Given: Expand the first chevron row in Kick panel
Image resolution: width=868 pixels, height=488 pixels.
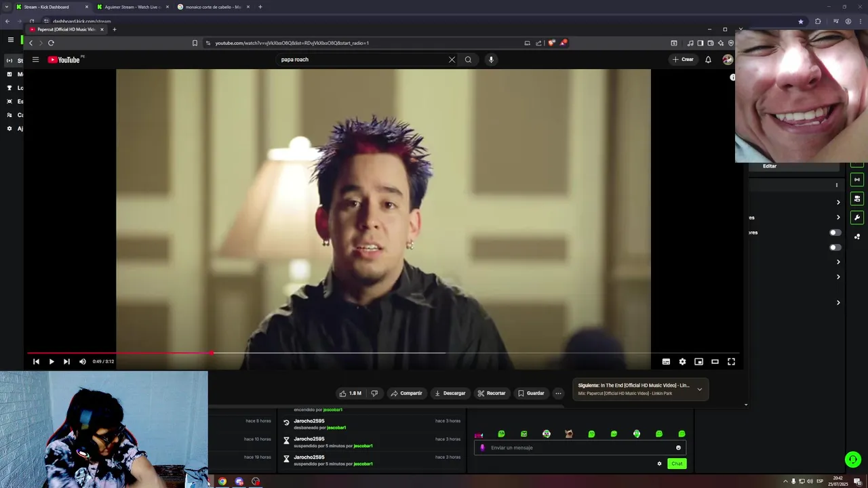Looking at the screenshot, I should [838, 203].
